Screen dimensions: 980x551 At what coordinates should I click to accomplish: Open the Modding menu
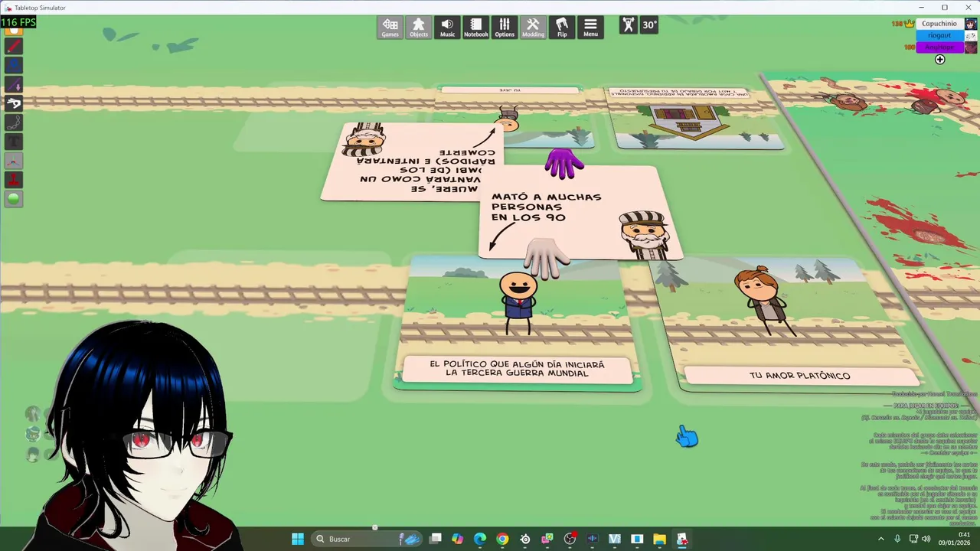[533, 28]
